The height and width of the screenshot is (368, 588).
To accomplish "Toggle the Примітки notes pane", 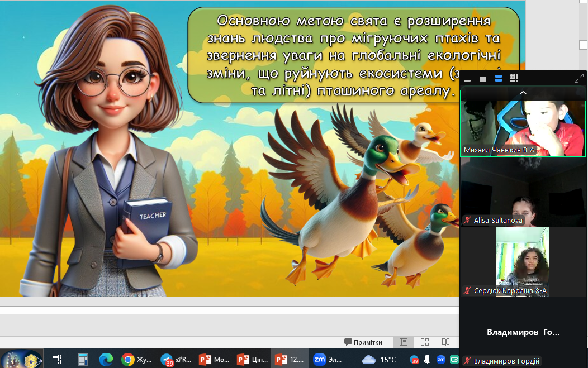I will point(363,342).
